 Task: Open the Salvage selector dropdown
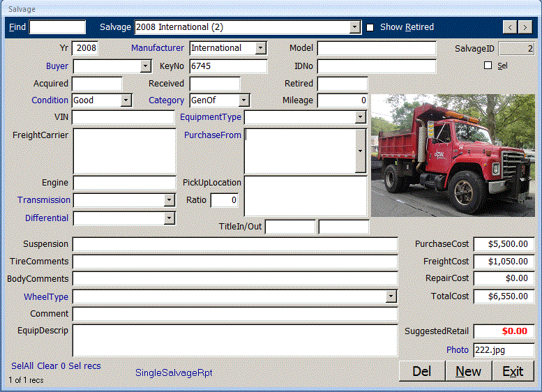coord(355,27)
